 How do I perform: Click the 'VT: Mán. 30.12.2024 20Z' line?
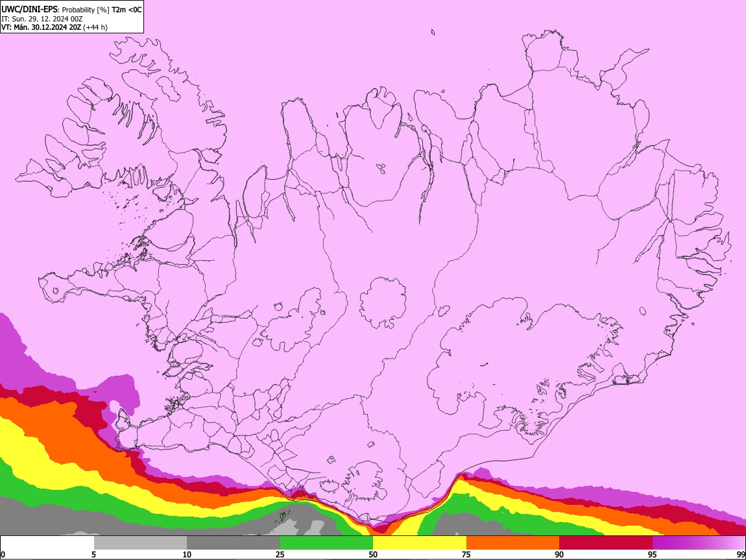[x=42, y=27]
